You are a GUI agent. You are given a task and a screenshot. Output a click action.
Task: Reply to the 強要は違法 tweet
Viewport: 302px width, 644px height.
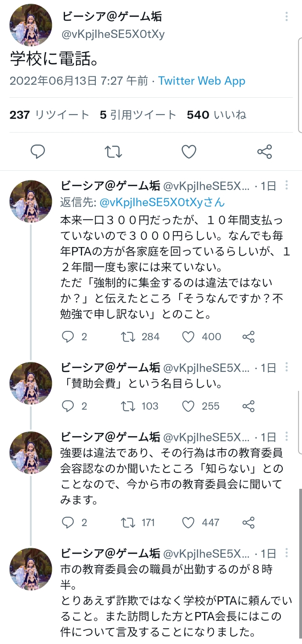(x=68, y=522)
